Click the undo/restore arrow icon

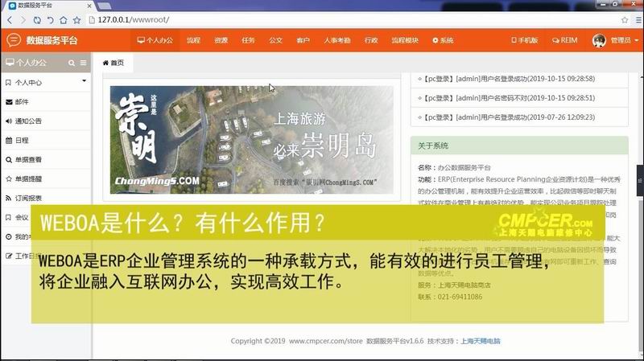pos(50,19)
